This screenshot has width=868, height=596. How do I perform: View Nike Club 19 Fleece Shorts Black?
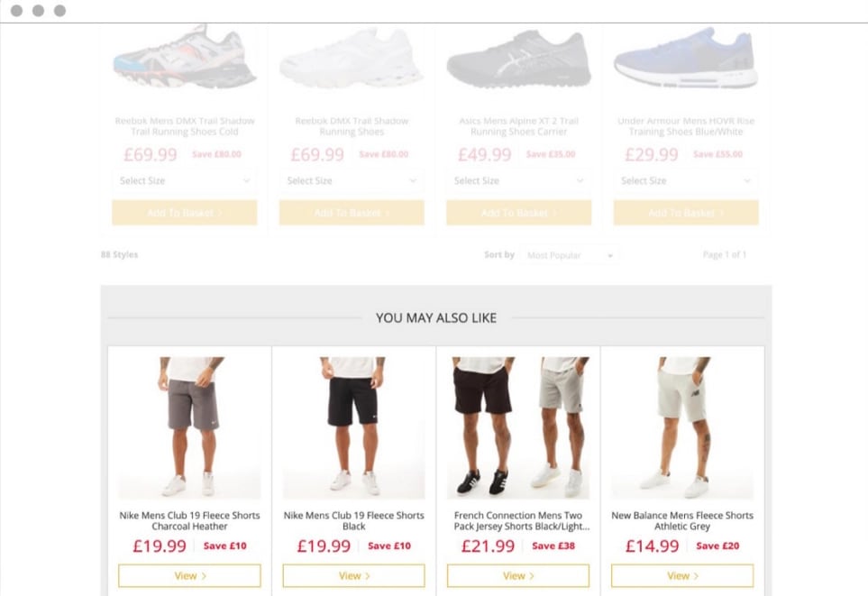pos(352,575)
